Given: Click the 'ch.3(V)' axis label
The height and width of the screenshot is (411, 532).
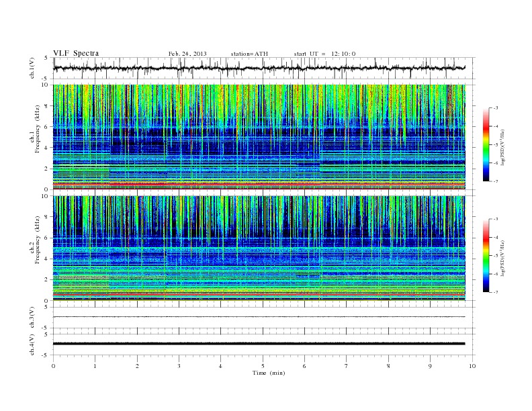Looking at the screenshot, I should tap(32, 317).
